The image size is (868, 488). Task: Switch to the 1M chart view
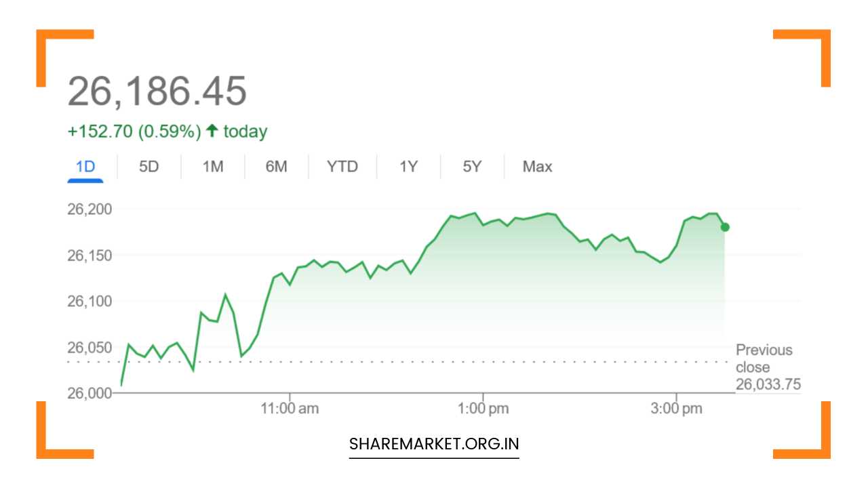(x=212, y=166)
